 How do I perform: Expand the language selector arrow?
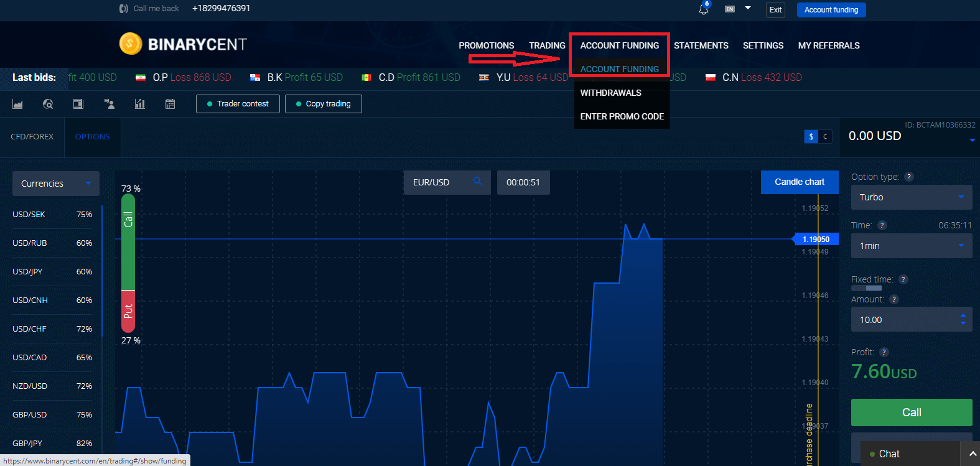[748, 8]
